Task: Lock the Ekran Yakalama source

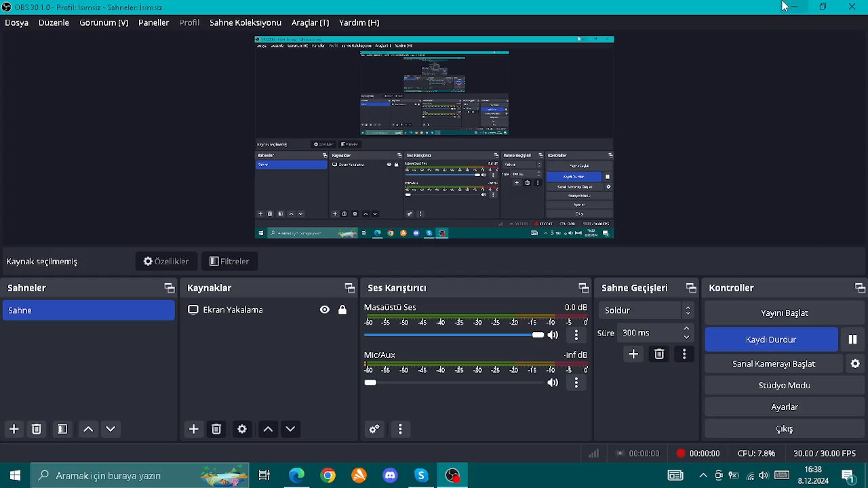Action: click(342, 310)
